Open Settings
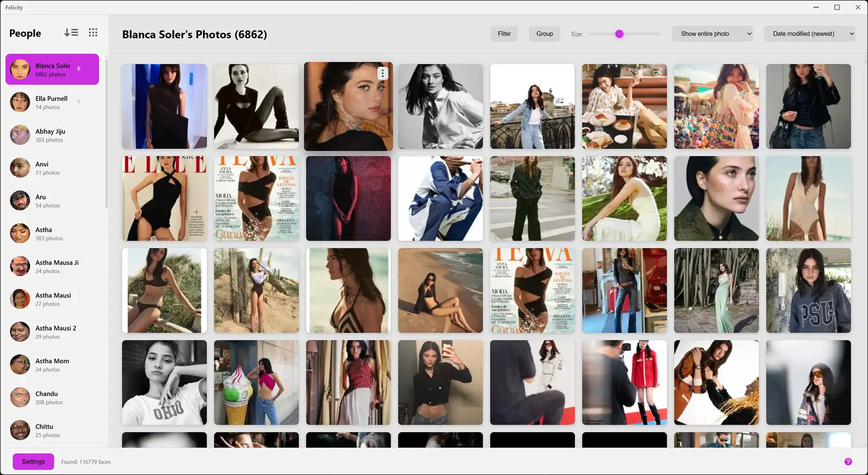Screen dimensions: 868x475 (33, 461)
